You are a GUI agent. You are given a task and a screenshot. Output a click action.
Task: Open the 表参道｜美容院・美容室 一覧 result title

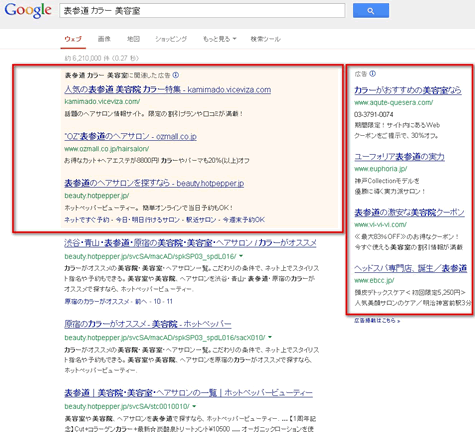(x=188, y=393)
